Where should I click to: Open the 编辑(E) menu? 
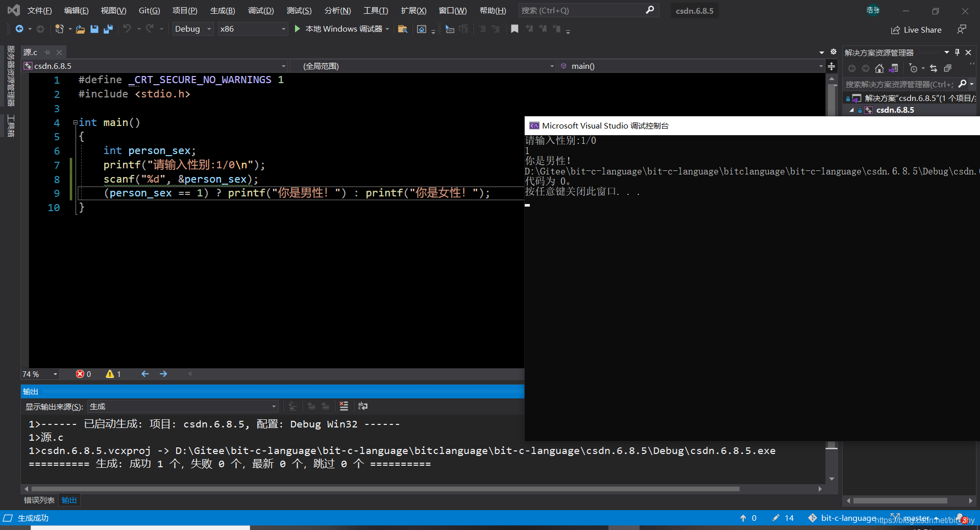77,11
